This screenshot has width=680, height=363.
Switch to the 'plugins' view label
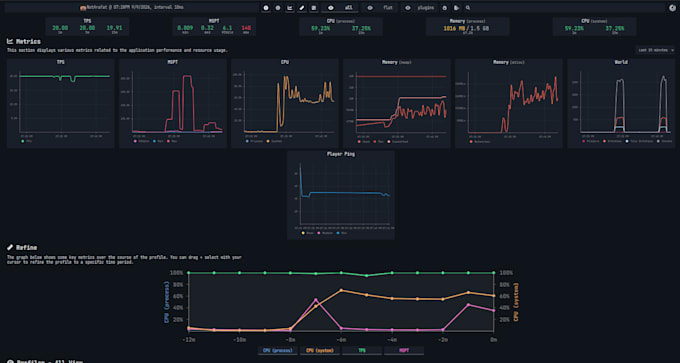[426, 8]
